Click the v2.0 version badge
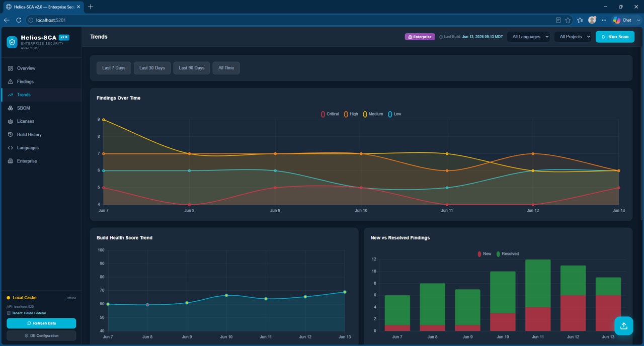 [64, 37]
